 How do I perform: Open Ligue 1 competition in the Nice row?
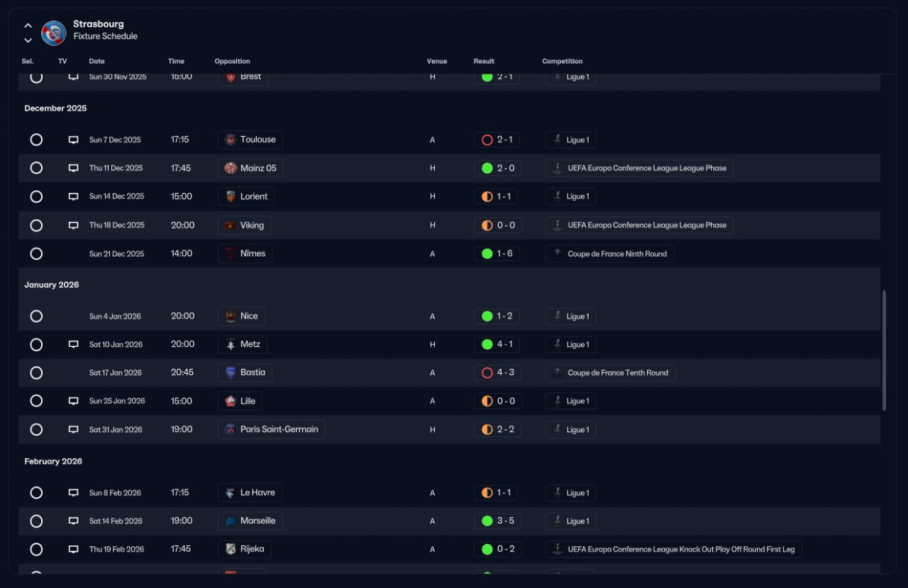[x=570, y=316]
